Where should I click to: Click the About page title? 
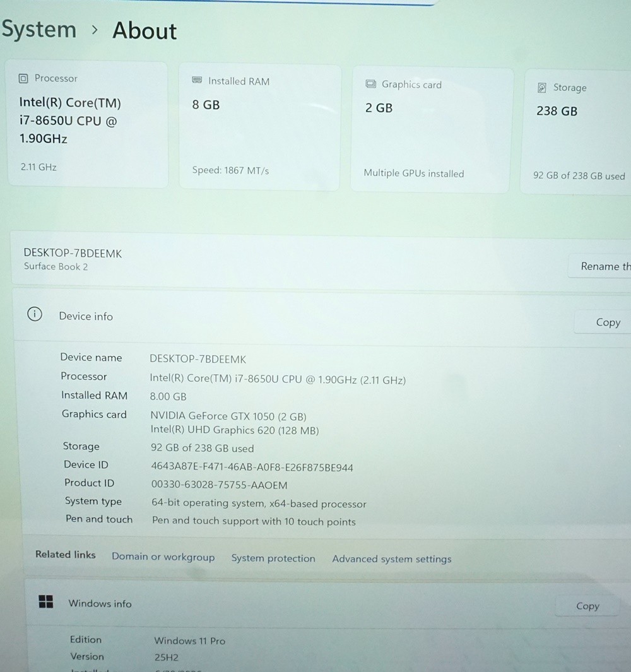[x=144, y=31]
